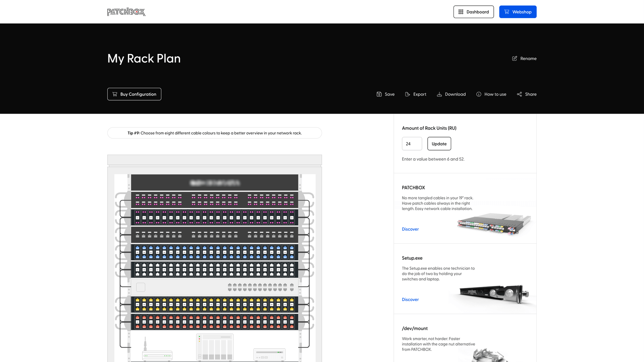Screen dimensions: 644x362
Task: Click the Share icon
Action: point(519,94)
